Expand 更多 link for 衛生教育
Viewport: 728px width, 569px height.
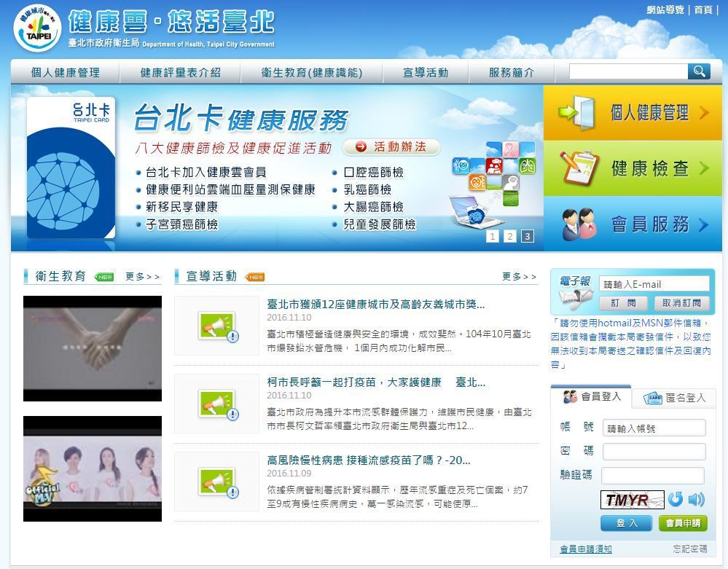(142, 277)
